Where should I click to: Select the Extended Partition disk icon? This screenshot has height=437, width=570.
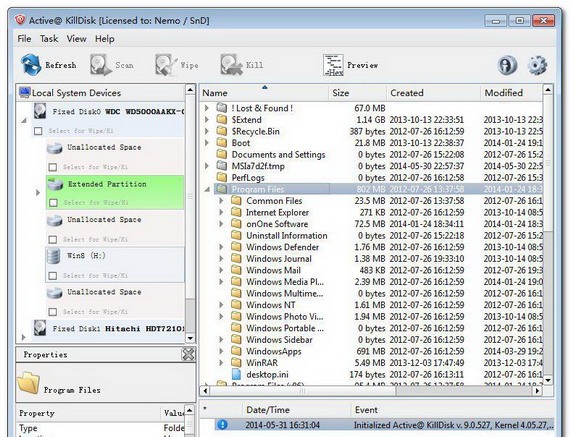click(x=55, y=184)
